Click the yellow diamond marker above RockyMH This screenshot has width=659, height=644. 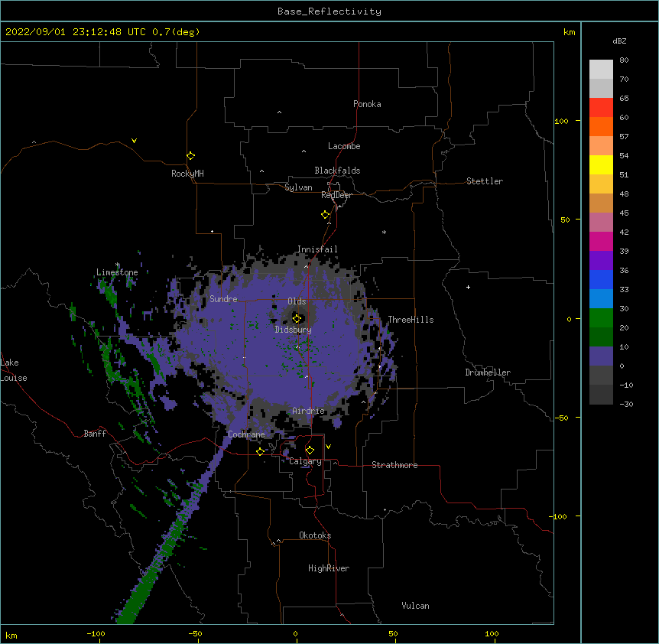tap(191, 156)
